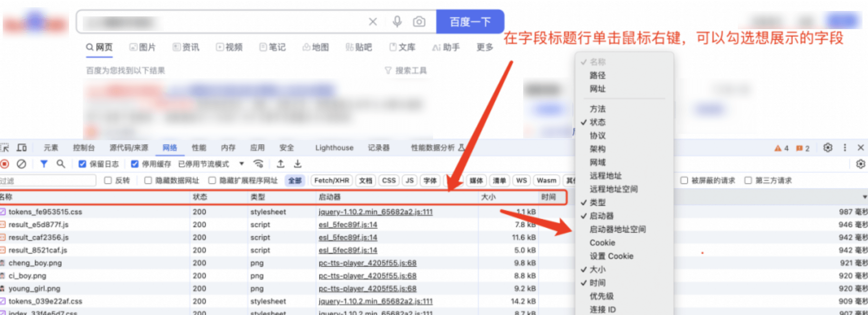Click the camera image search icon
The height and width of the screenshot is (315, 868).
coord(419,21)
